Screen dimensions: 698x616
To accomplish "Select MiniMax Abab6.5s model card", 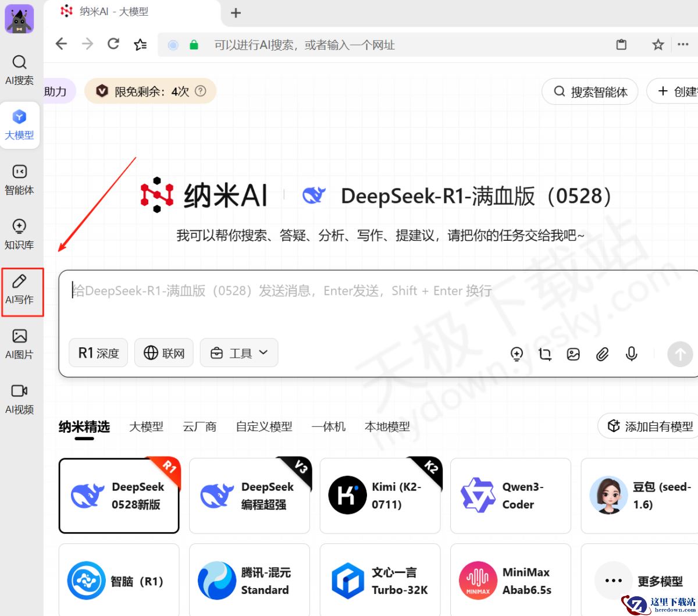I will coord(511,580).
